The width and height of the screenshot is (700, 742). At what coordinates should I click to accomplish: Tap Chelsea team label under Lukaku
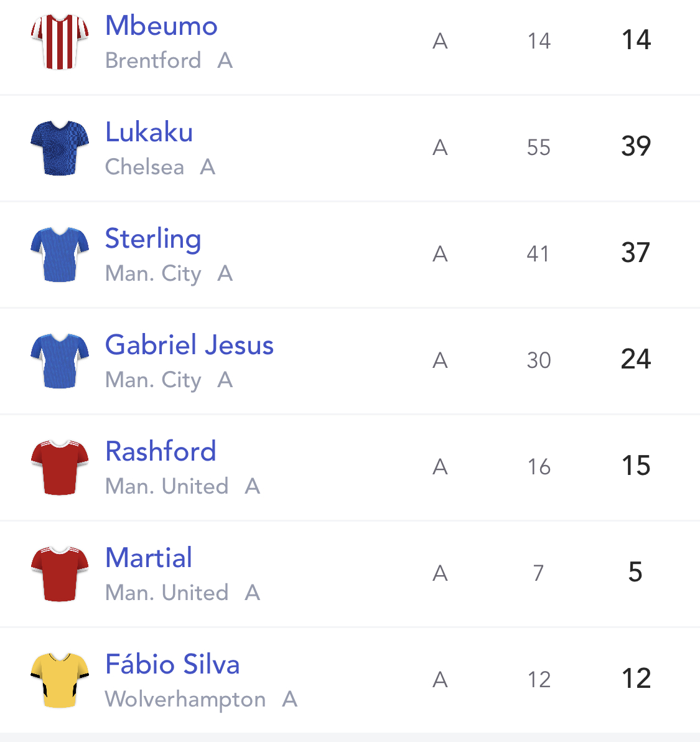(144, 167)
